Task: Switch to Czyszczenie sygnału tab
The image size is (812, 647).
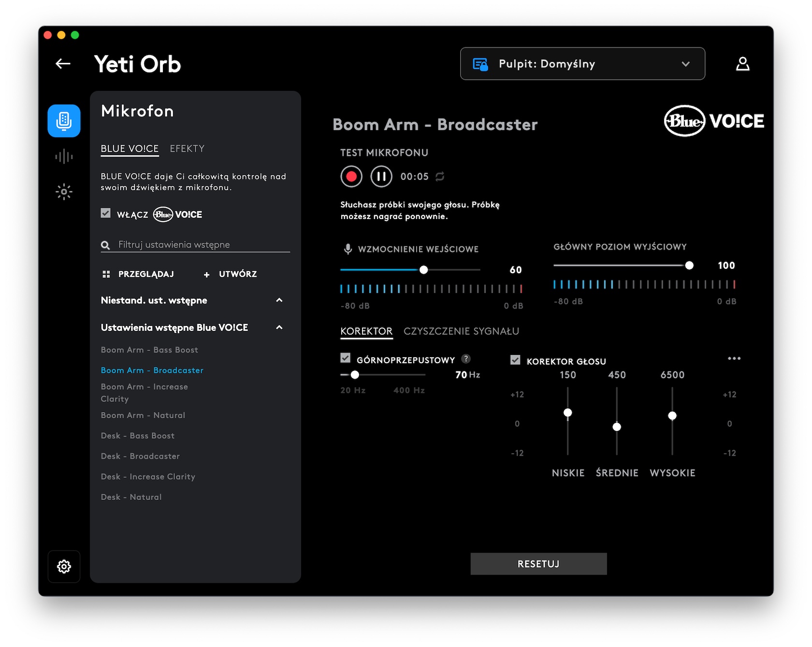Action: (461, 331)
